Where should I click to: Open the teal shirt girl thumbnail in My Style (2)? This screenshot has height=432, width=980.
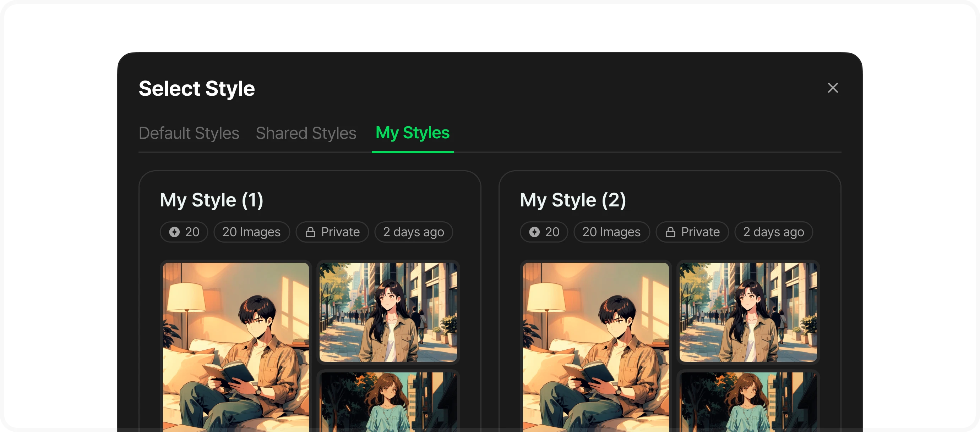click(x=748, y=401)
